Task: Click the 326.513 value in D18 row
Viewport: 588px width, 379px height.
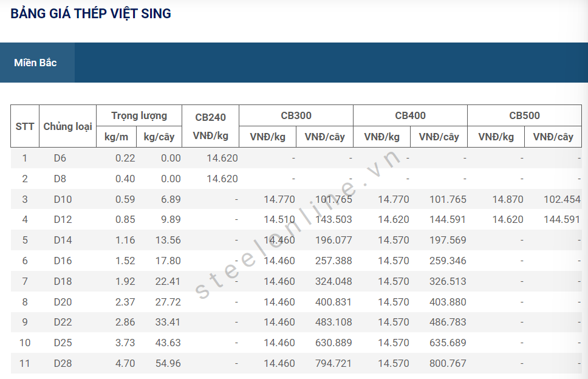Action: pos(448,282)
